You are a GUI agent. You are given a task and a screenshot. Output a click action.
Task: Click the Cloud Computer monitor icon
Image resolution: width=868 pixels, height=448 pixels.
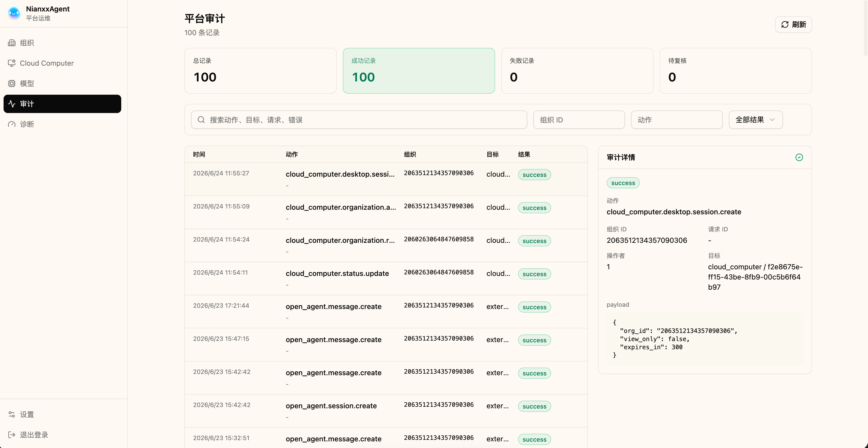click(x=12, y=63)
